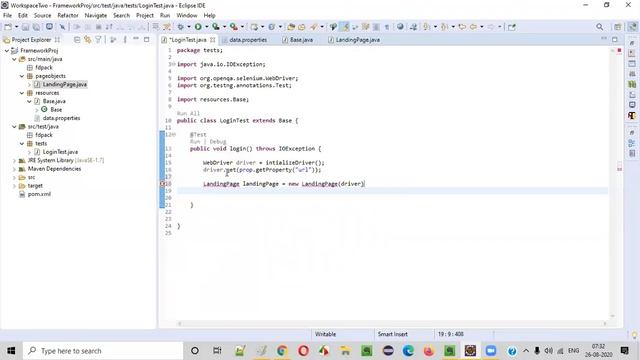Click the Search magnifier toolbar icon
This screenshot has height=360, width=640.
pyautogui.click(x=600, y=27)
